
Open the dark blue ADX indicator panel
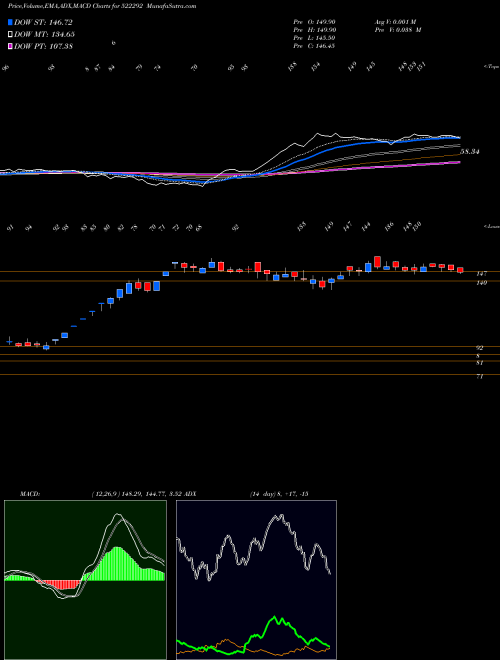point(256,580)
